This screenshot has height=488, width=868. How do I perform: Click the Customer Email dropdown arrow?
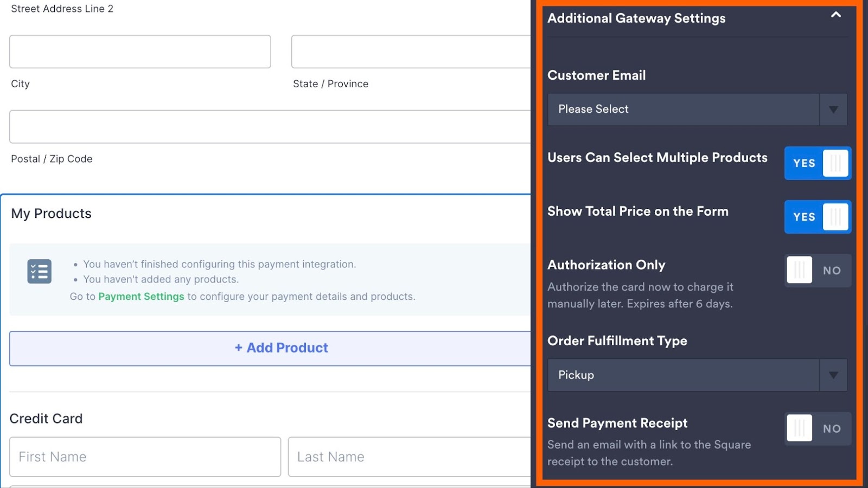point(833,110)
